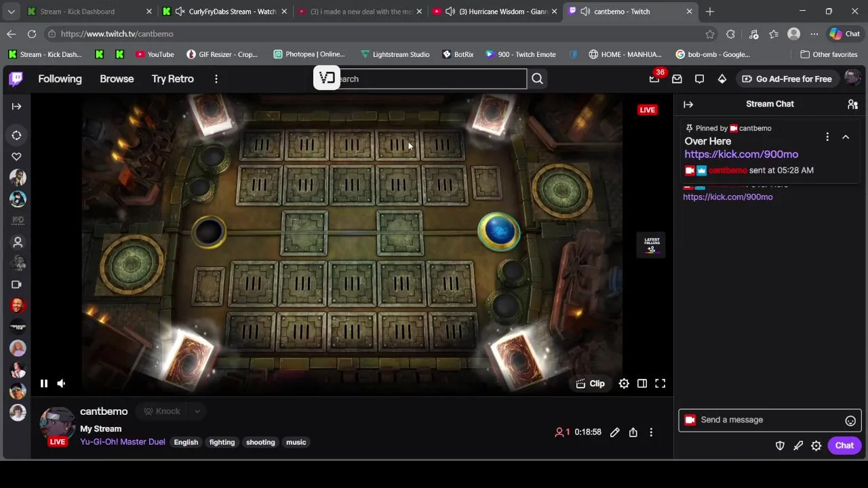Share the stream with the share icon
Viewport: 868px width, 488px height.
pyautogui.click(x=633, y=432)
